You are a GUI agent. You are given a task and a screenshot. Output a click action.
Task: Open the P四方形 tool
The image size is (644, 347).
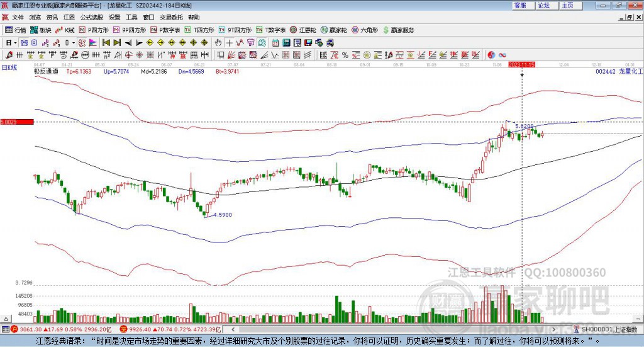click(94, 30)
